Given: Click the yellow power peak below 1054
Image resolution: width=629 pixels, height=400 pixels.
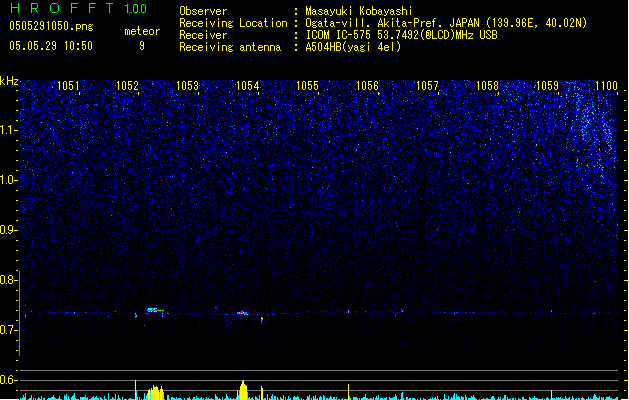Looking at the screenshot, I should [243, 390].
